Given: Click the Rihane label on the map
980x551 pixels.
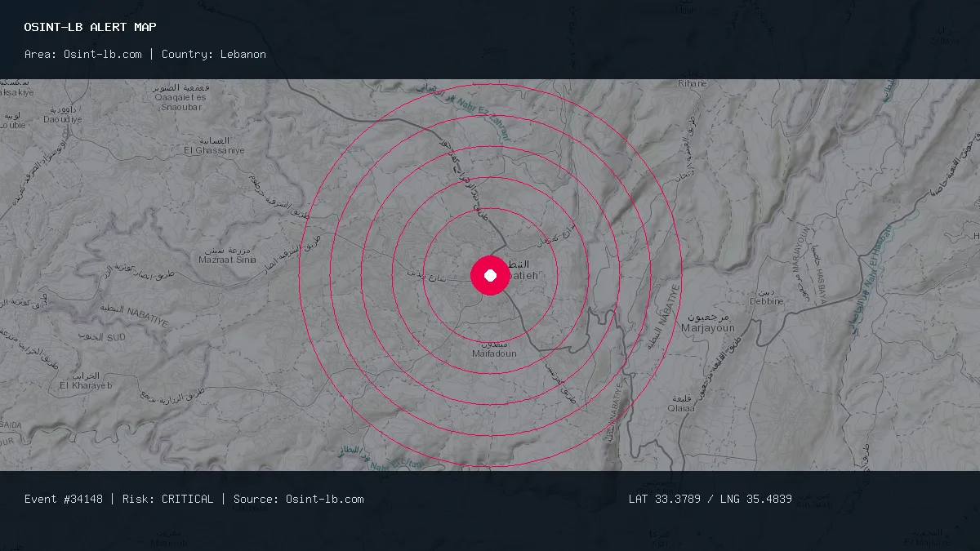Looking at the screenshot, I should 693,83.
